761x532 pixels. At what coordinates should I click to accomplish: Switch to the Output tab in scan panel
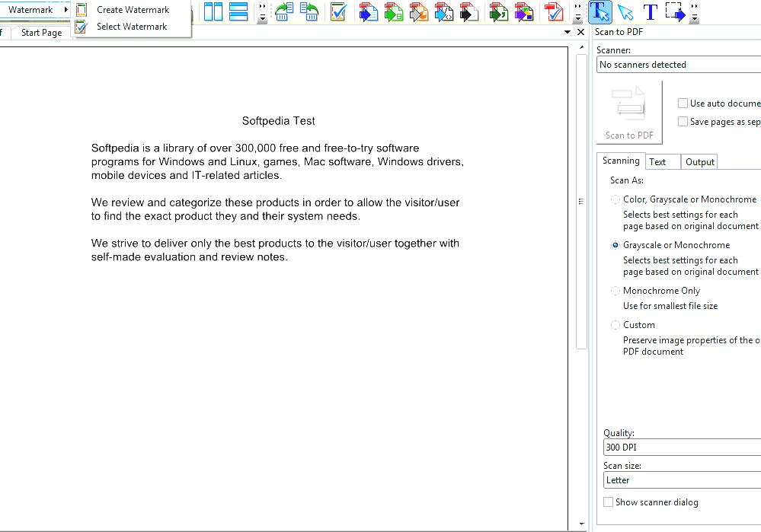[699, 162]
